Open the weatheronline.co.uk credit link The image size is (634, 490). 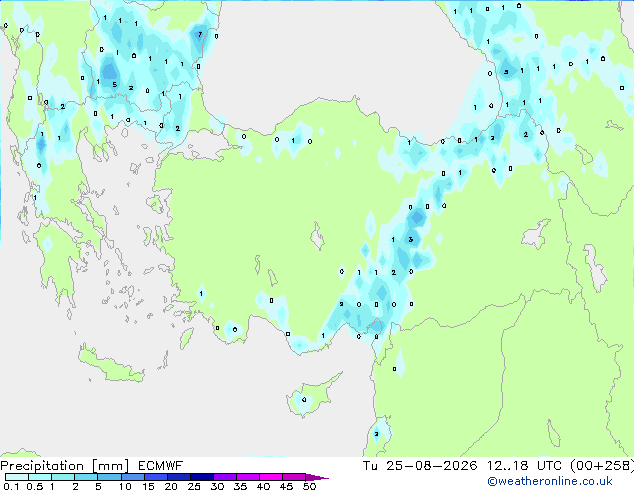click(x=550, y=481)
